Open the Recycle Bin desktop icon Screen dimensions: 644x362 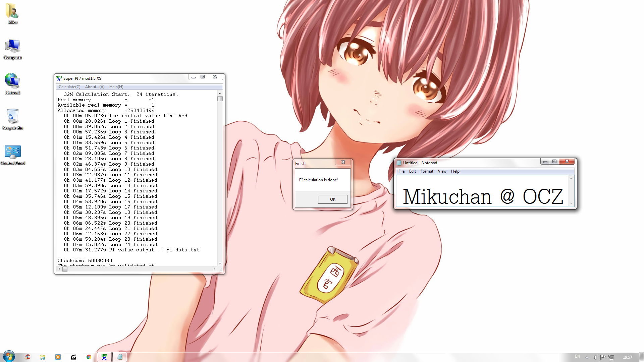[x=12, y=119]
